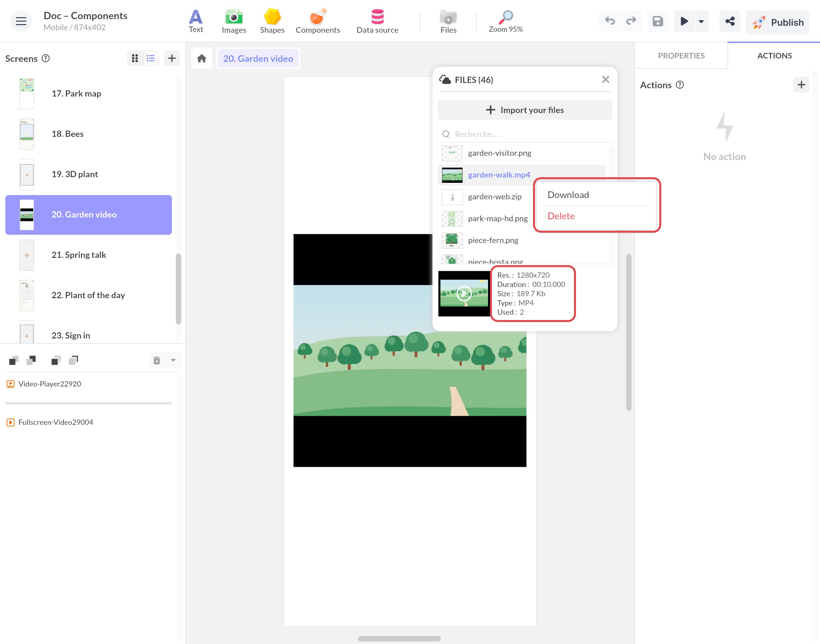Click Import your files button
Screen dimensions: 820x644
[525, 110]
